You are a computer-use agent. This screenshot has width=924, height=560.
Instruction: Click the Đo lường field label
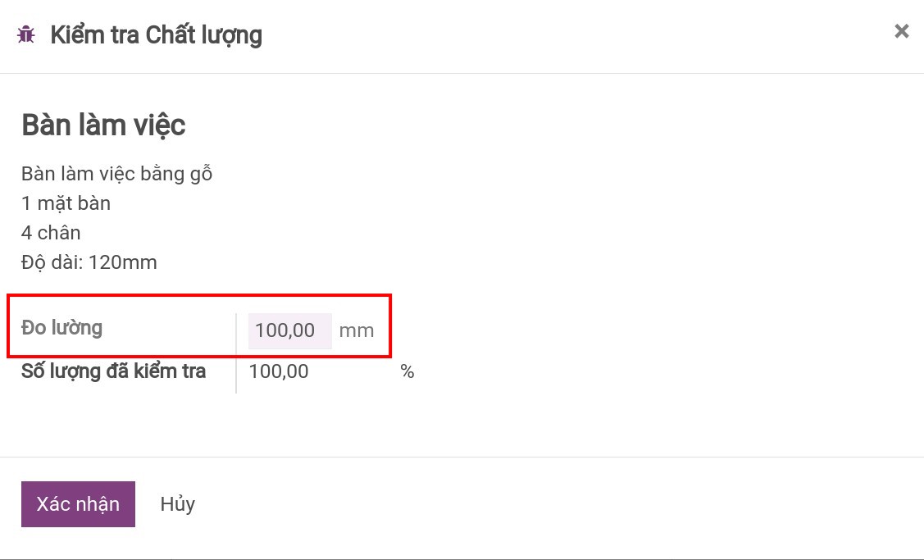click(62, 328)
